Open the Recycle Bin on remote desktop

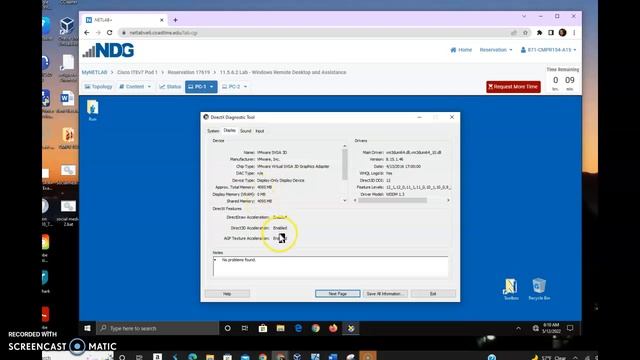click(539, 289)
